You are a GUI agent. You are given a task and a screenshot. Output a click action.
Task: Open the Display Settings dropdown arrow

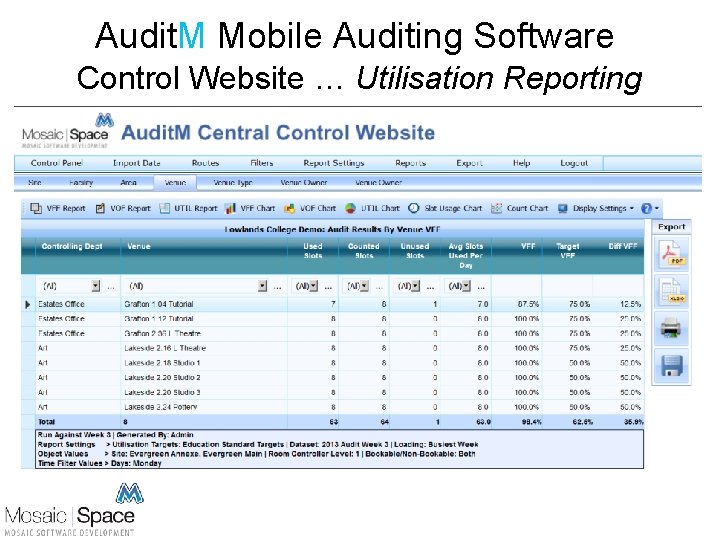tap(632, 208)
